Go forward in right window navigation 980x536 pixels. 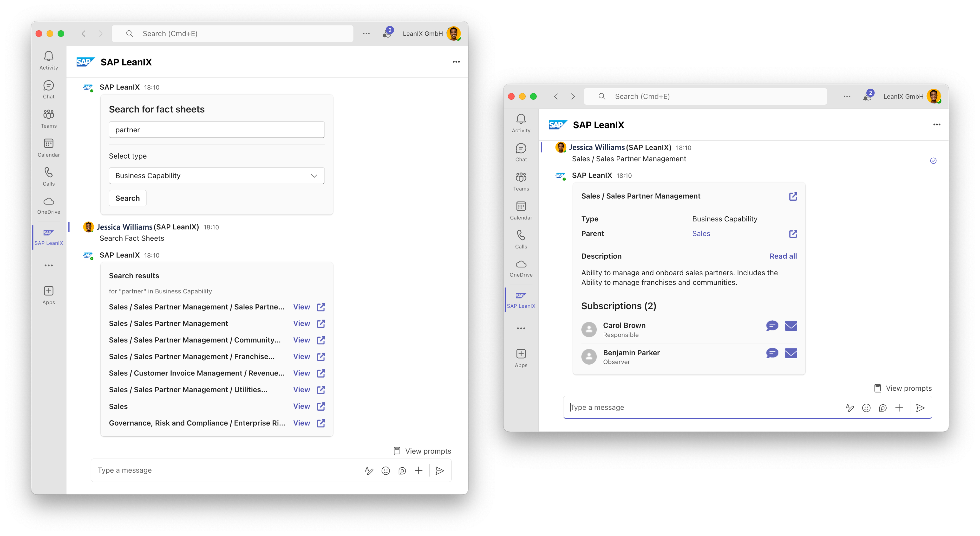point(573,96)
